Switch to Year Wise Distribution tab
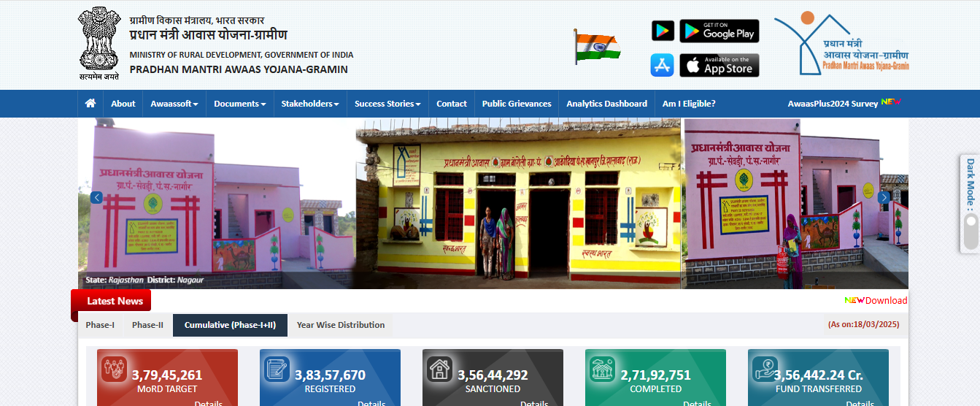This screenshot has height=406, width=980. tap(341, 325)
